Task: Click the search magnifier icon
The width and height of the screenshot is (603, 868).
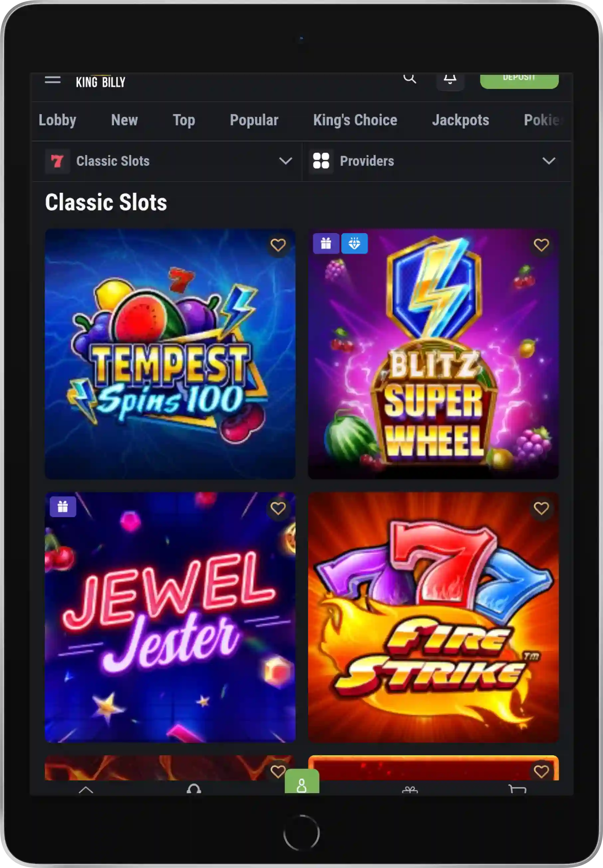Action: tap(409, 78)
